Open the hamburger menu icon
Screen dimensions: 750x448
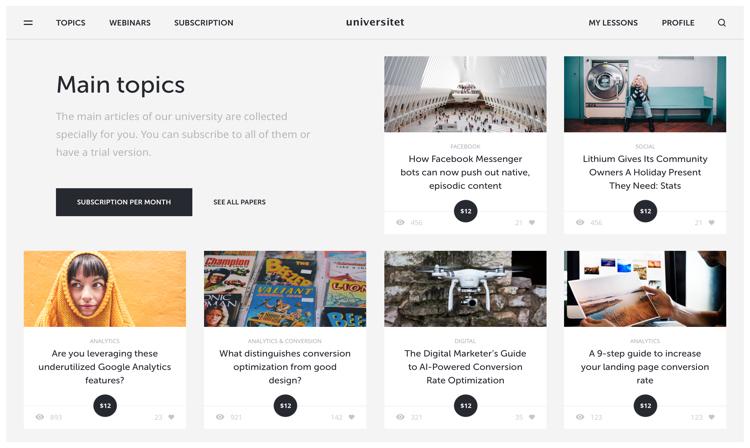coord(28,22)
